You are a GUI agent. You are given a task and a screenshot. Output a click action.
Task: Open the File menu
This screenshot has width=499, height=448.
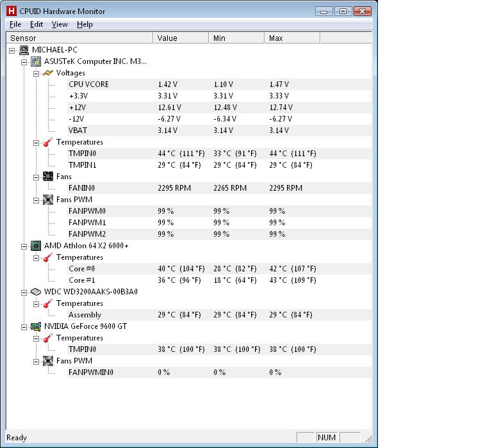(15, 24)
